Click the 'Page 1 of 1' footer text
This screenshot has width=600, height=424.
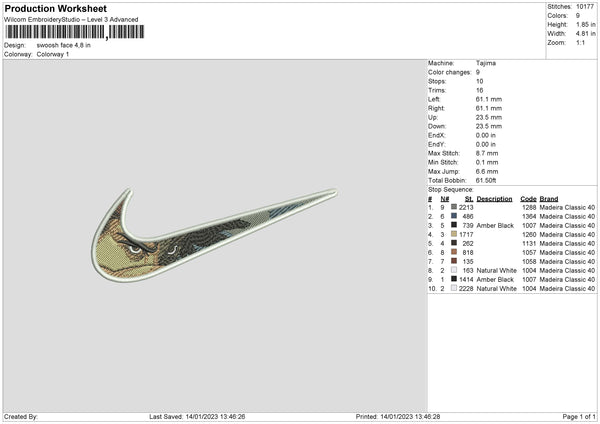point(579,417)
